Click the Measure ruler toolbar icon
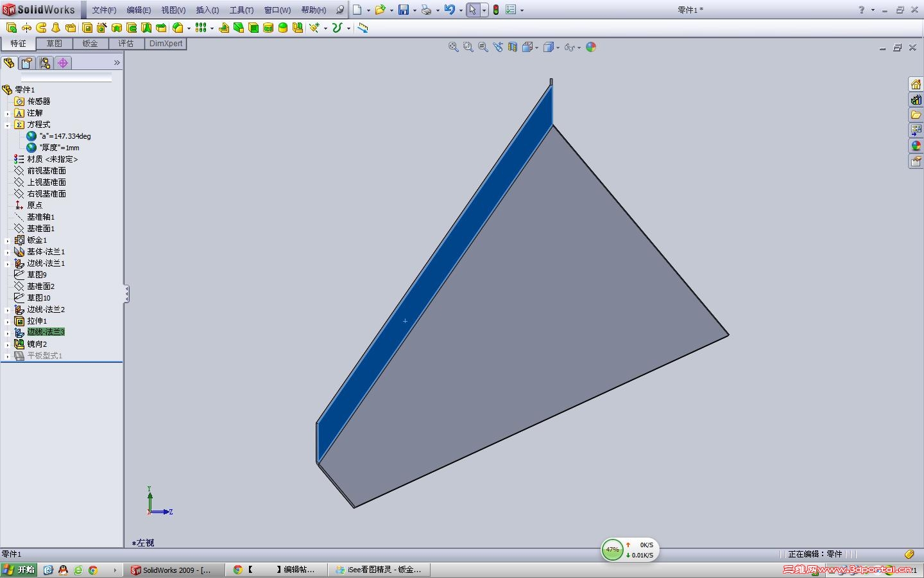 click(363, 28)
